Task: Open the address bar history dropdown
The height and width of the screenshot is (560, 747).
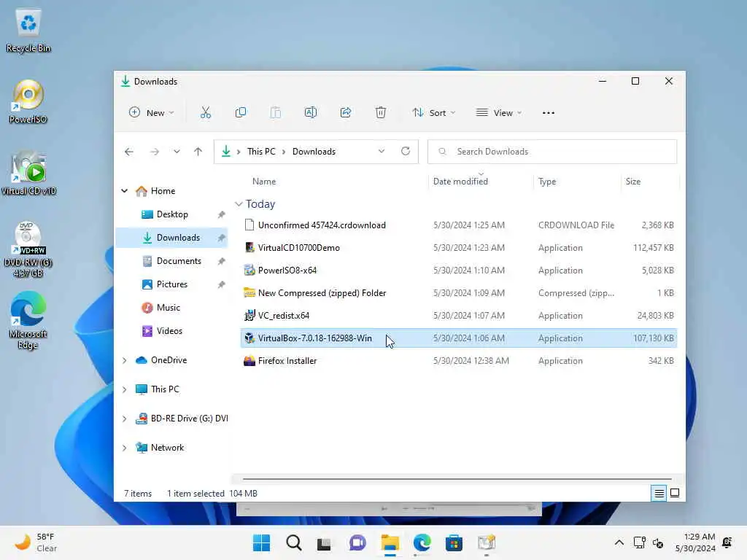Action: click(381, 151)
